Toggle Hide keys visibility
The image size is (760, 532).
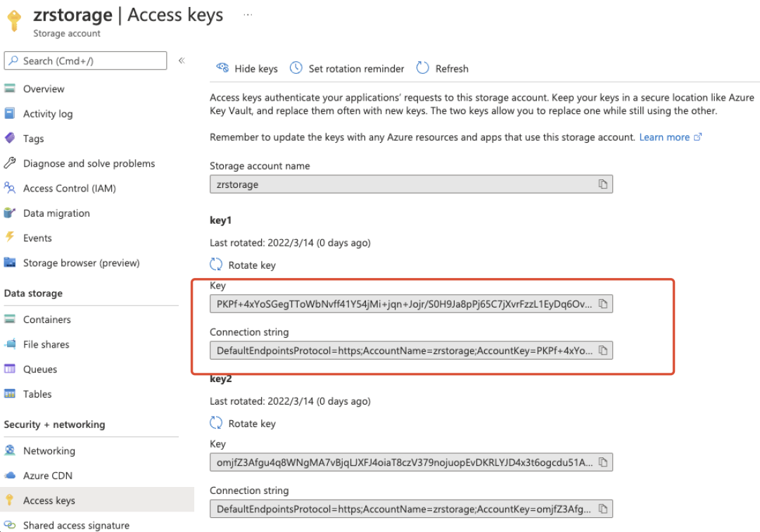[247, 68]
